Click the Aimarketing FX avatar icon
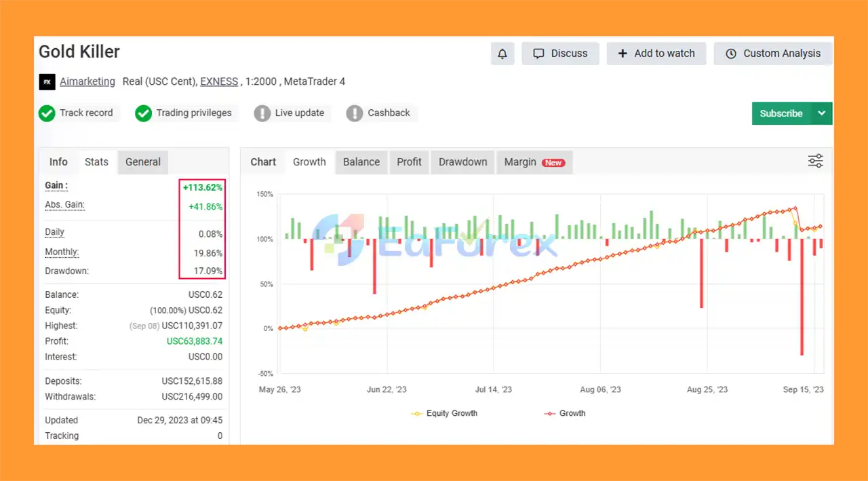868x481 pixels. 47,81
